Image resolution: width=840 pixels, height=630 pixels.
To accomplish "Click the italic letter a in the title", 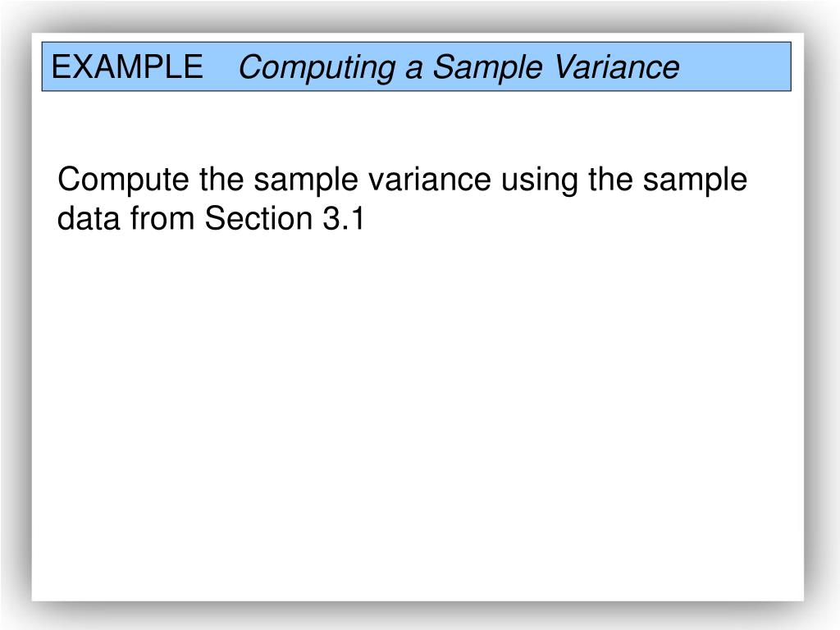I will [413, 71].
